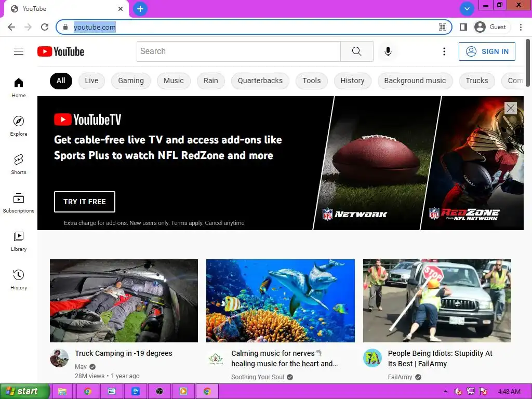Open Shorts in sidebar

tap(19, 164)
